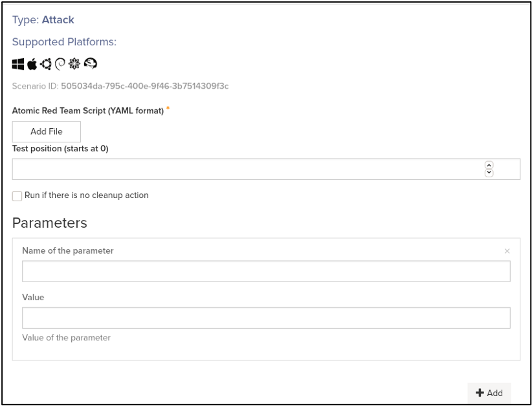
Task: Click the Scenario ID value text
Action: [144, 86]
